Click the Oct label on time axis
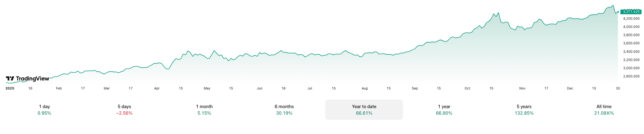 [x=467, y=88]
